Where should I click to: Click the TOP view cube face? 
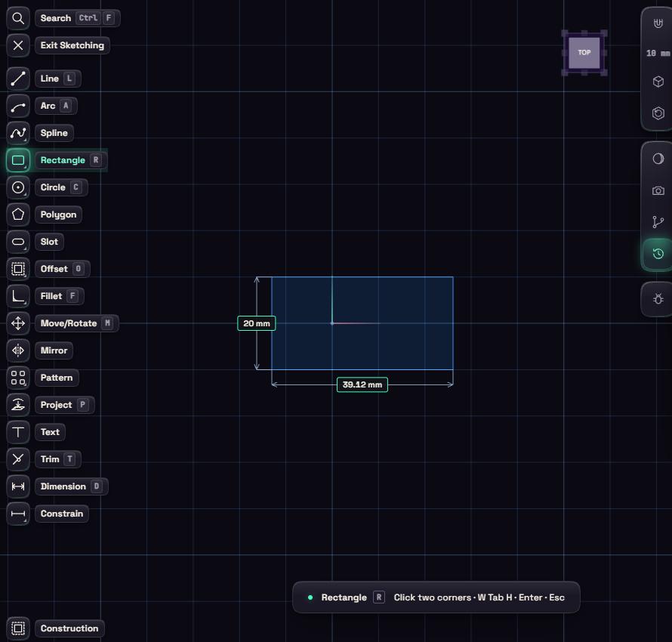tap(584, 52)
